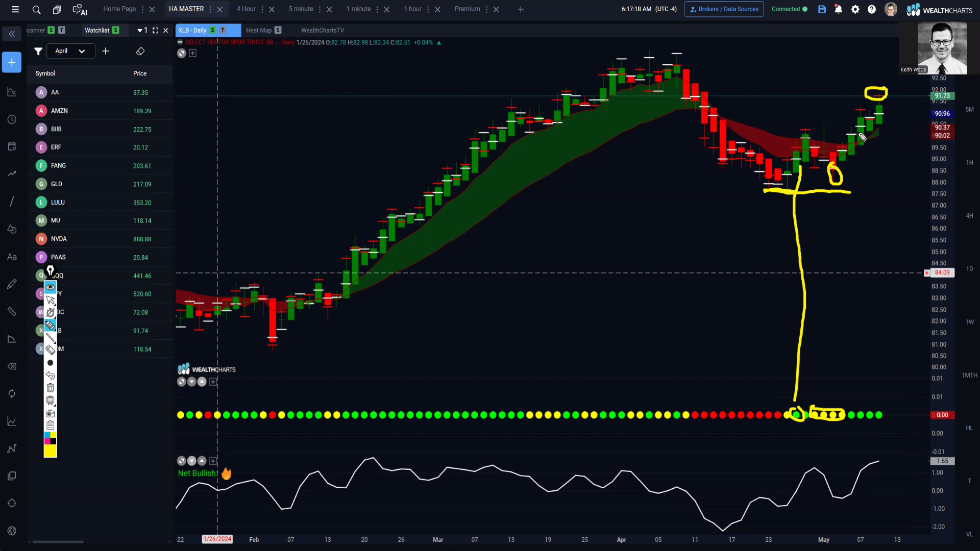This screenshot has width=980, height=551.
Task: Switch to the 5 minute tab
Action: click(x=301, y=9)
